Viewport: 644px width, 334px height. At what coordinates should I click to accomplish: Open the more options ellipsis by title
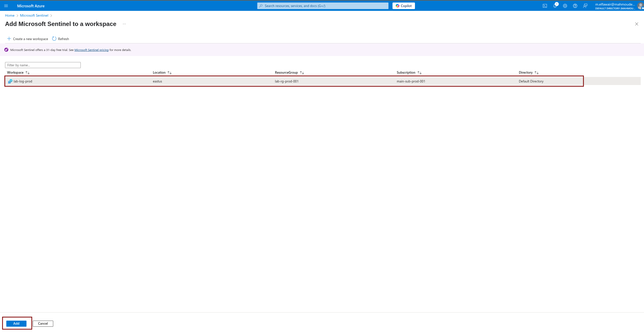coord(124,24)
